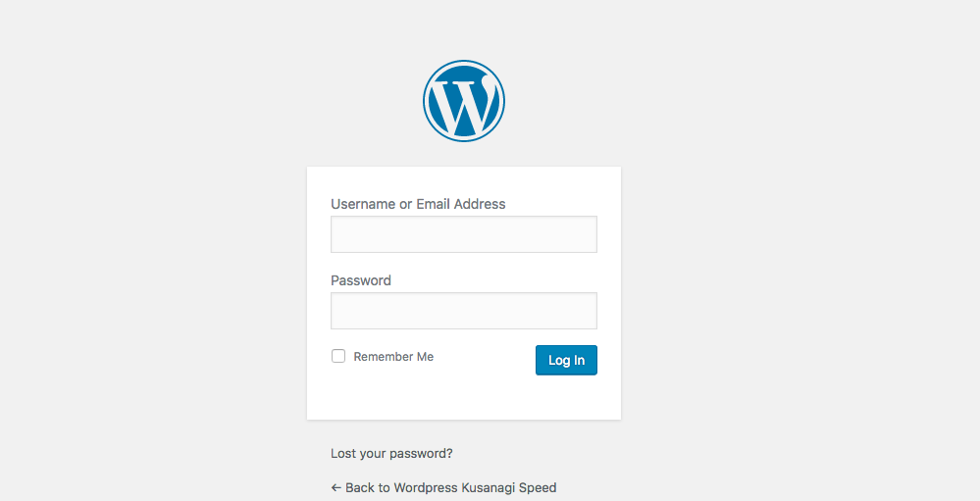Image resolution: width=980 pixels, height=501 pixels.
Task: Place cursor in field under Password label
Action: point(464,311)
